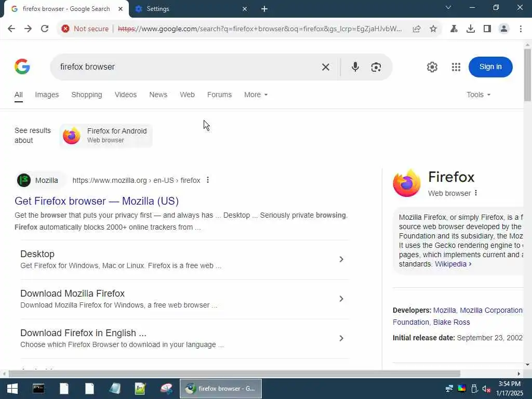
Task: Start voice search with microphone
Action: point(355,67)
